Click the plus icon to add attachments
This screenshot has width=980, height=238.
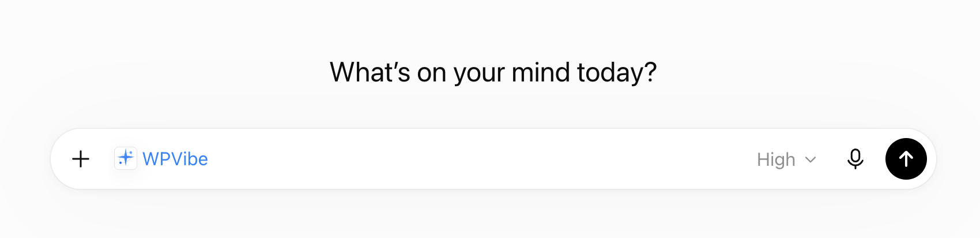coord(81,159)
